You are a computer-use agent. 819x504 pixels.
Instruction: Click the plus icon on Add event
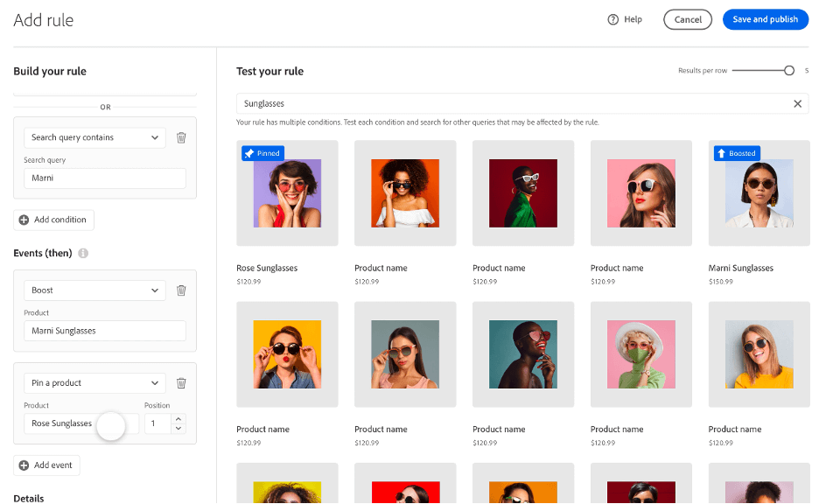tap(24, 465)
